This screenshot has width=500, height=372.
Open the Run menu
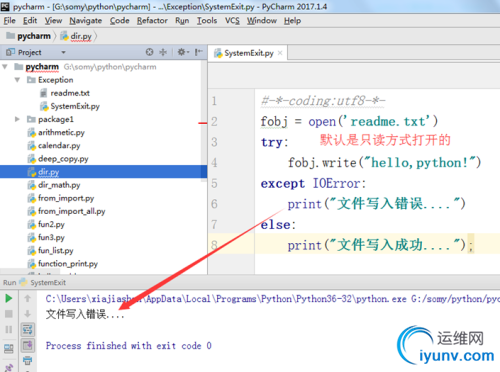click(x=182, y=21)
